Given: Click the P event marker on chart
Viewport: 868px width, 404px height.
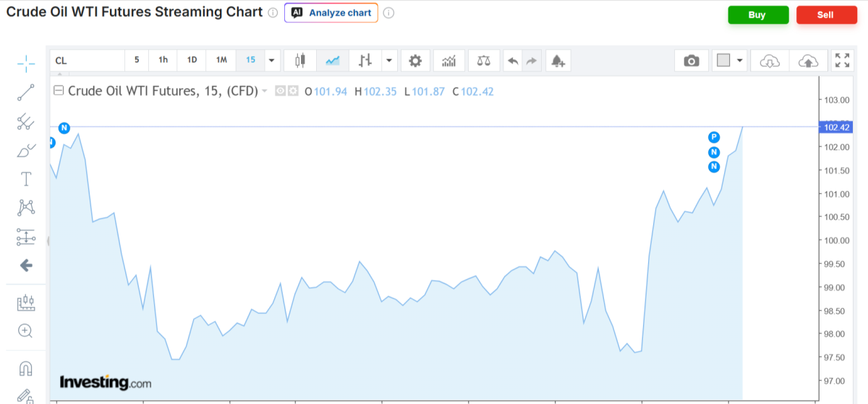Looking at the screenshot, I should pyautogui.click(x=714, y=137).
